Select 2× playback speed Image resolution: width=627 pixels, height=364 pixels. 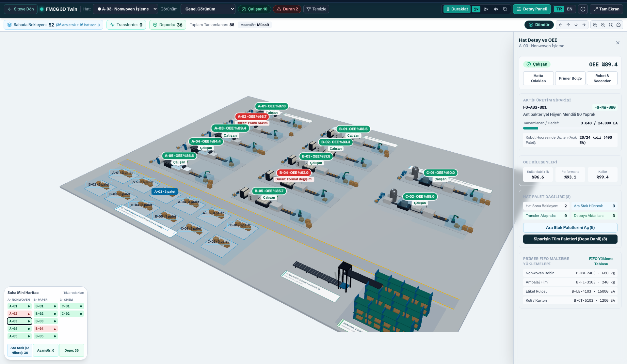486,9
